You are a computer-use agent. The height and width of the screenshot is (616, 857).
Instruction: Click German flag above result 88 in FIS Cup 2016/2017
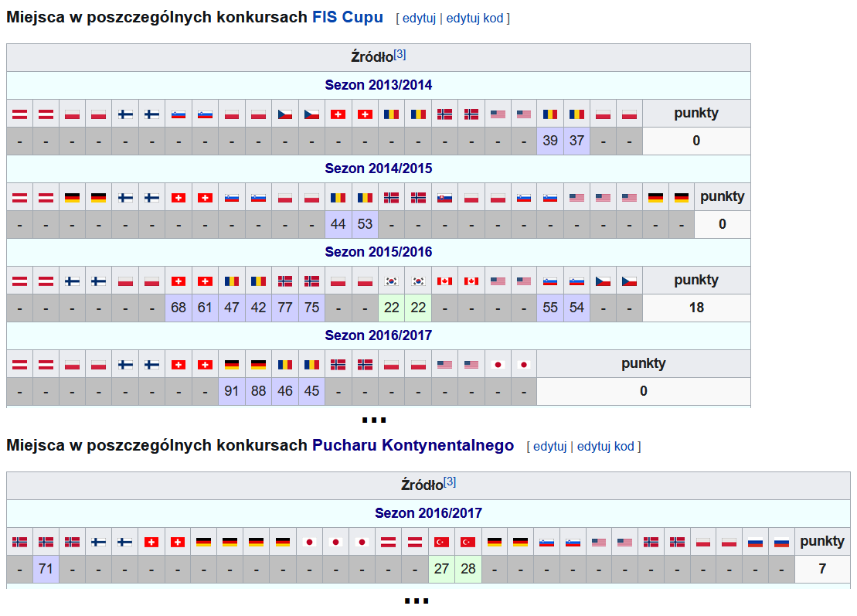point(258,365)
